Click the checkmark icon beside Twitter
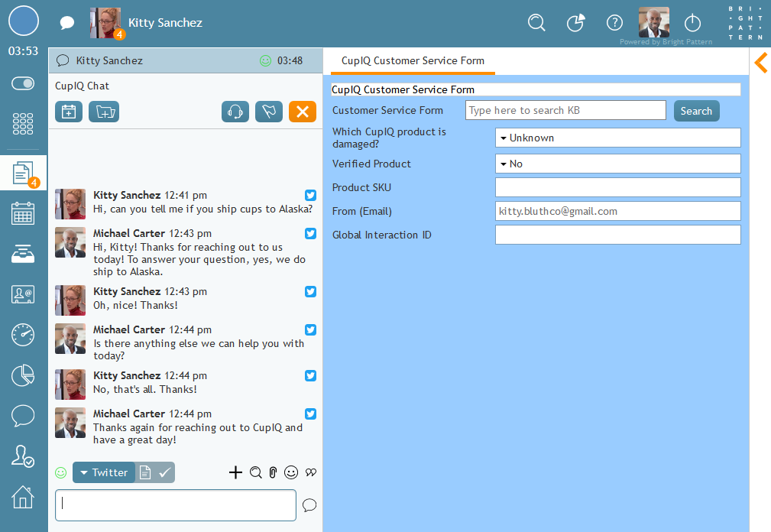Screen dimensions: 771x532 click(x=165, y=472)
